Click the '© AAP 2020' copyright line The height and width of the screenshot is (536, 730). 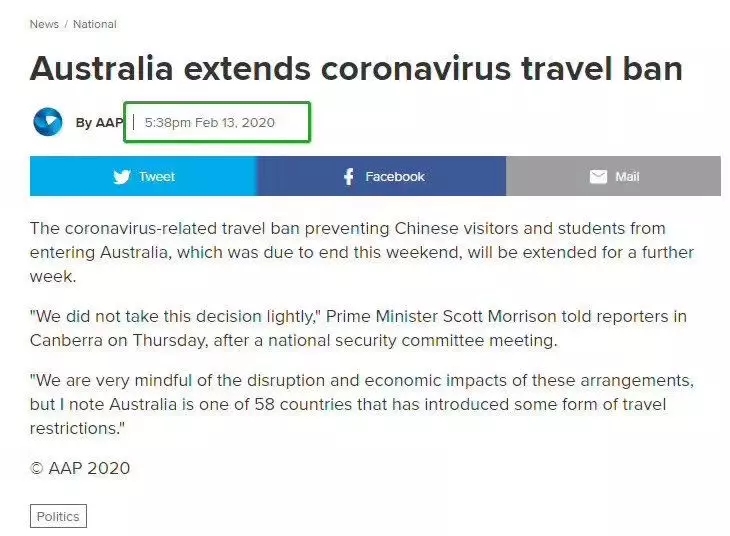tap(80, 468)
